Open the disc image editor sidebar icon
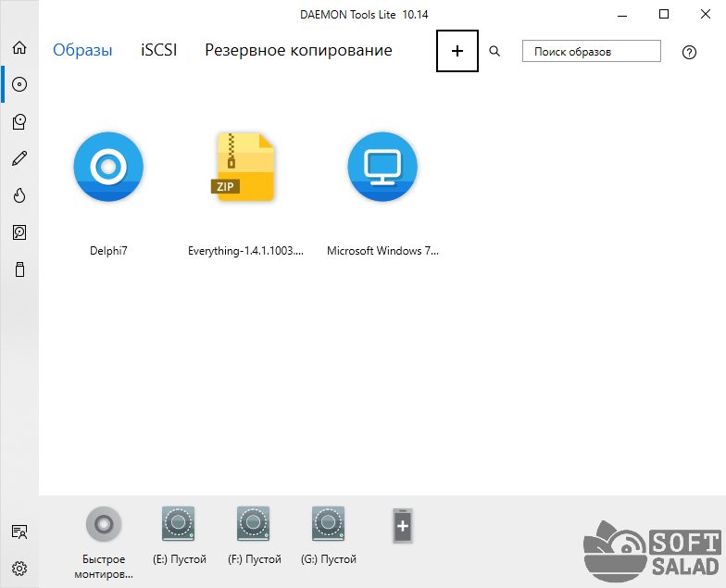The height and width of the screenshot is (588, 726). point(19,122)
